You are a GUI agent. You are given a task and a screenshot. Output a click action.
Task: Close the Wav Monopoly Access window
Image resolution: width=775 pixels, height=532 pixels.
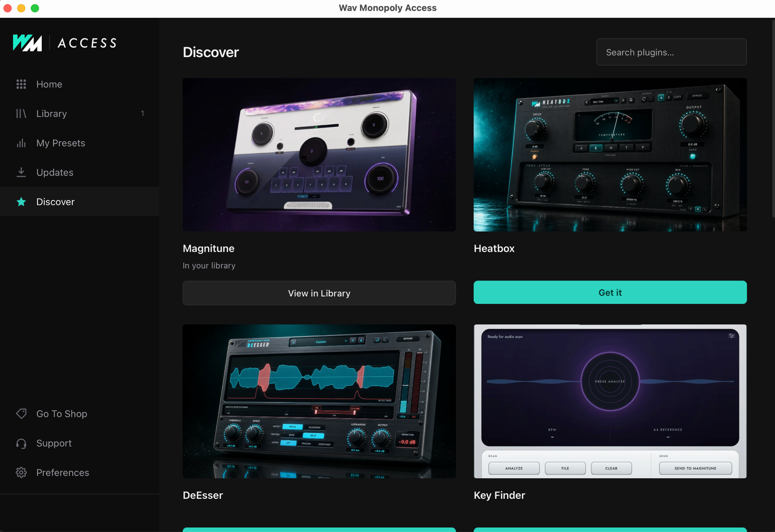(7, 8)
